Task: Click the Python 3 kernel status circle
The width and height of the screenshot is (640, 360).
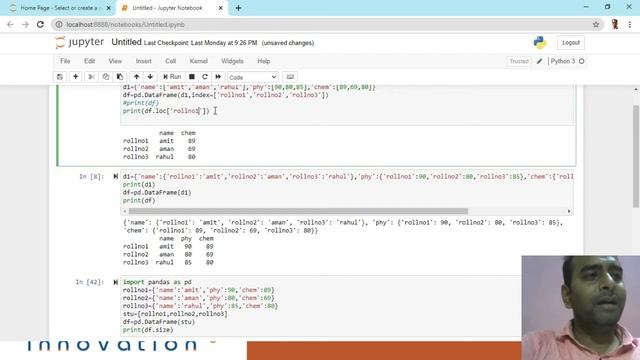Action: (582, 61)
